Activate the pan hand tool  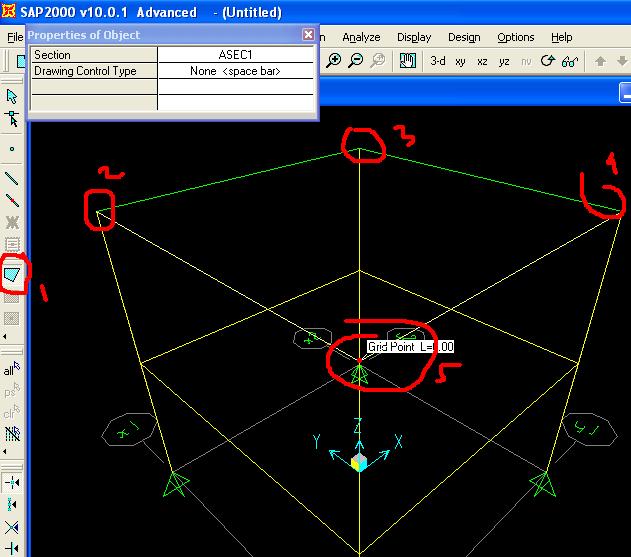click(x=407, y=61)
